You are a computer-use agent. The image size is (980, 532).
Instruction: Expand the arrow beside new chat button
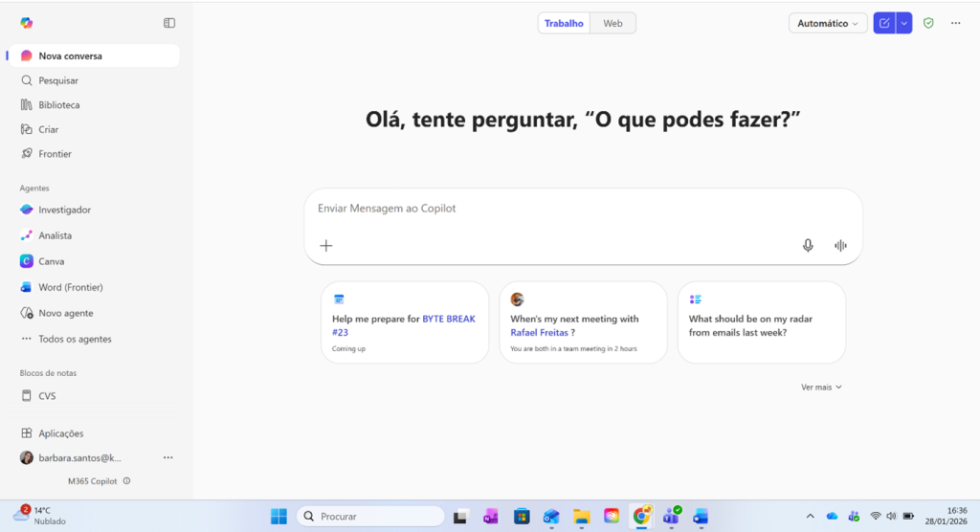tap(904, 23)
